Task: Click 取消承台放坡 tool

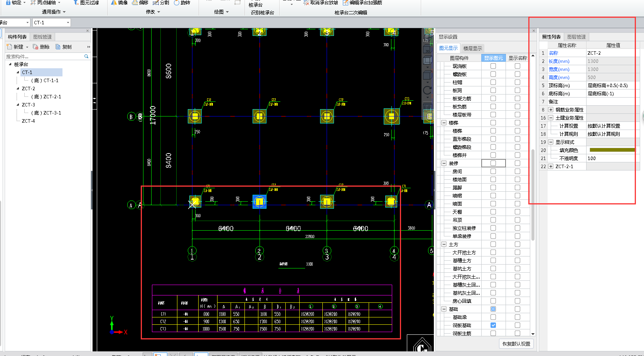Action: pos(320,2)
